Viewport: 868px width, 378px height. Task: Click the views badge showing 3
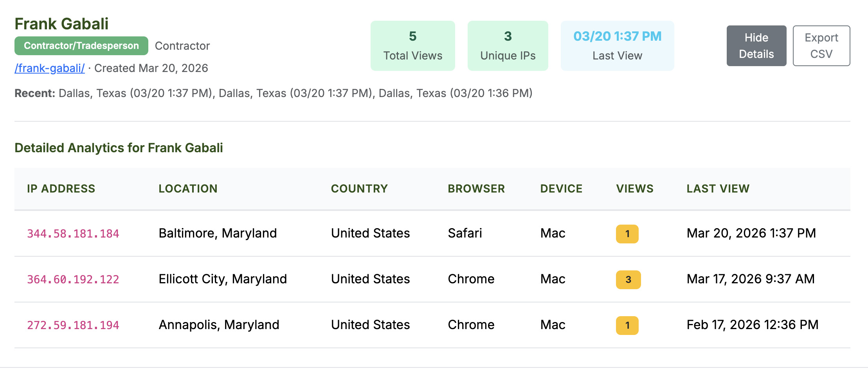pos(628,279)
